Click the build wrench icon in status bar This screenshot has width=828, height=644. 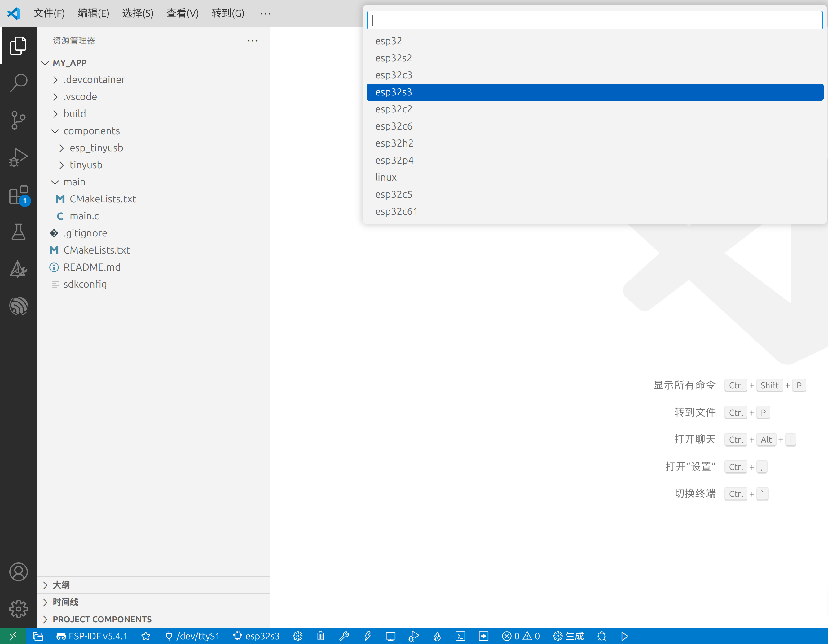(x=344, y=636)
